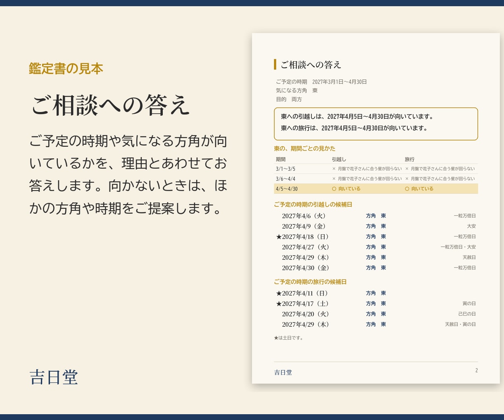
Task: Click the ご予定の時期の引越しの候補日 heading
Action: coord(313,204)
